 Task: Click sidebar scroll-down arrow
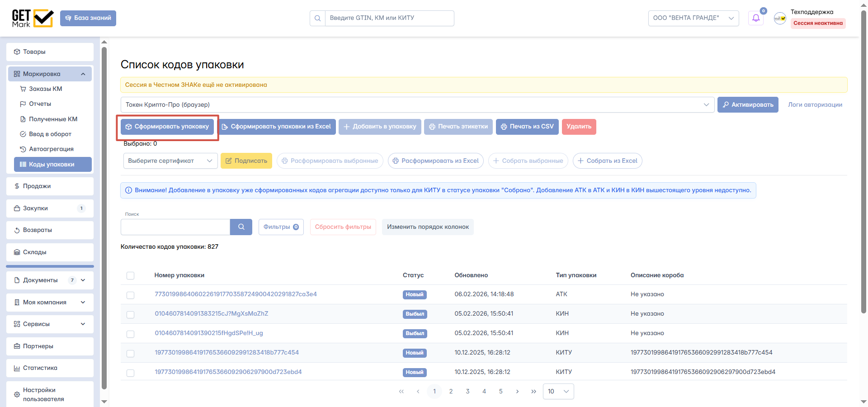pyautogui.click(x=104, y=402)
